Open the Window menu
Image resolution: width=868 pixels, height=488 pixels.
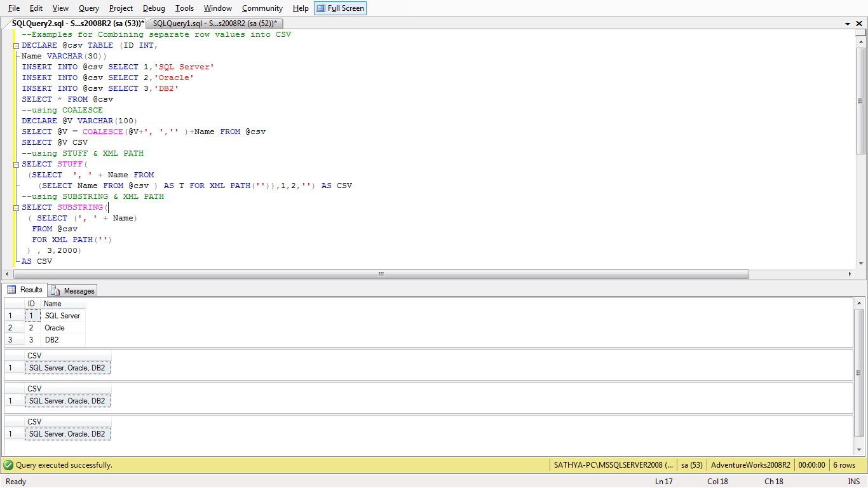tap(218, 8)
